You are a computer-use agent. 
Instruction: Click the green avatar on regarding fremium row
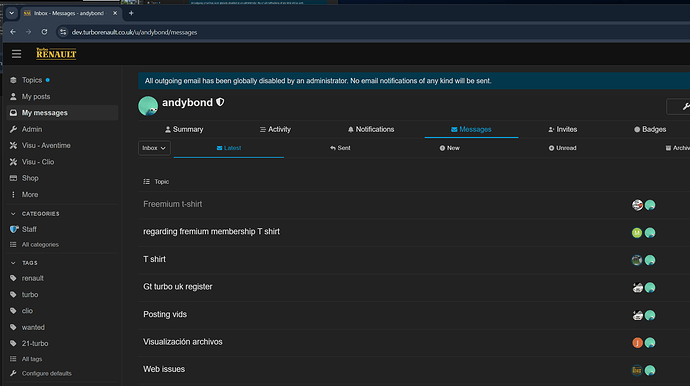coord(637,233)
